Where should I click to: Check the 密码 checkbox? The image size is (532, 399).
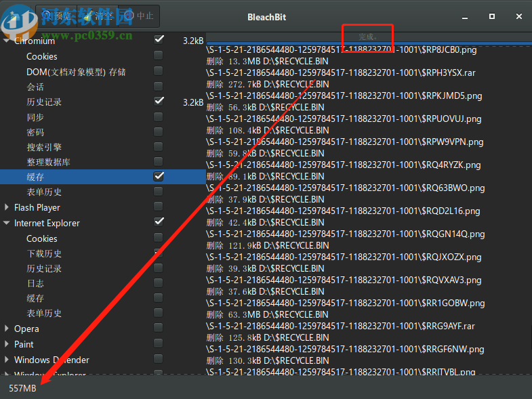click(x=158, y=131)
